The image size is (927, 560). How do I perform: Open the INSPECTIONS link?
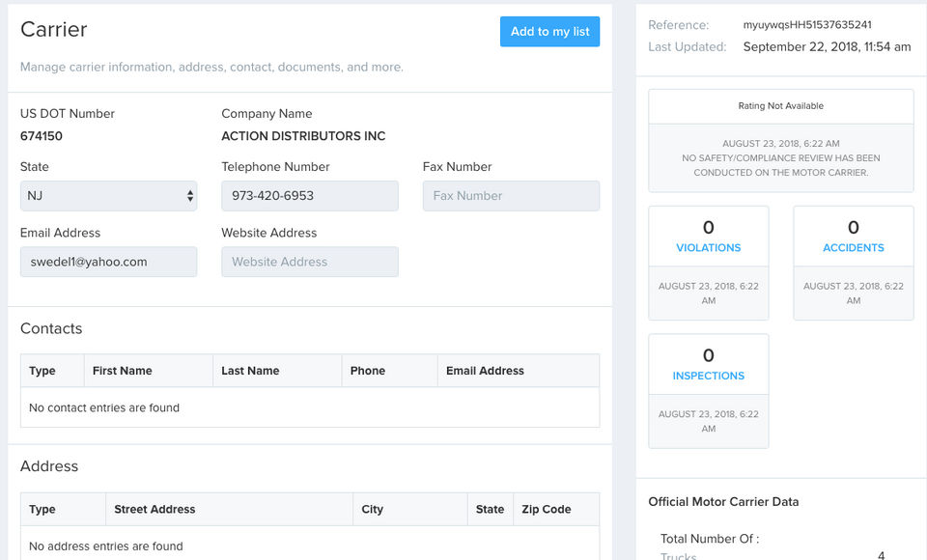(x=708, y=376)
